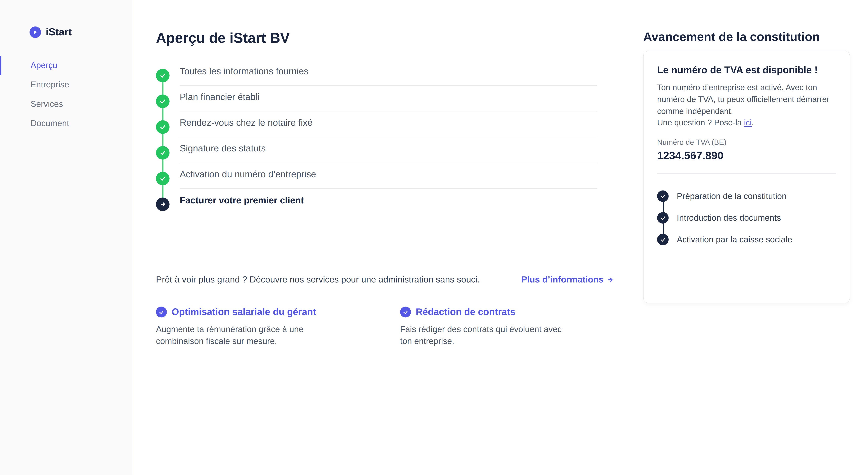Click the 'ici' question link
Screen dimensions: 868x475
748,122
